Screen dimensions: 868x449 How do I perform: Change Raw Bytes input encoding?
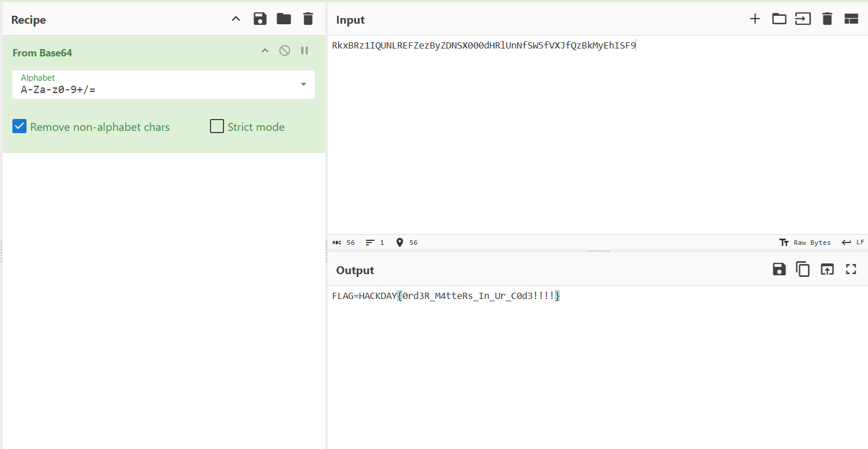[805, 243]
